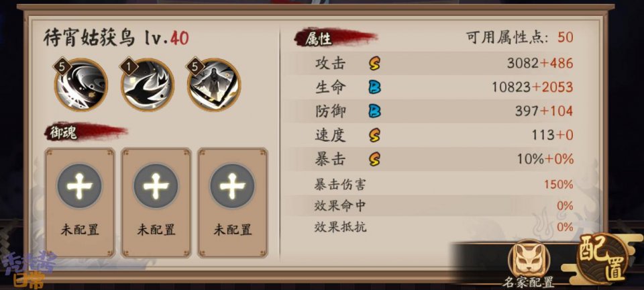Open the third skill icon showing robed figure
The image size is (644, 290).
pyautogui.click(x=214, y=85)
